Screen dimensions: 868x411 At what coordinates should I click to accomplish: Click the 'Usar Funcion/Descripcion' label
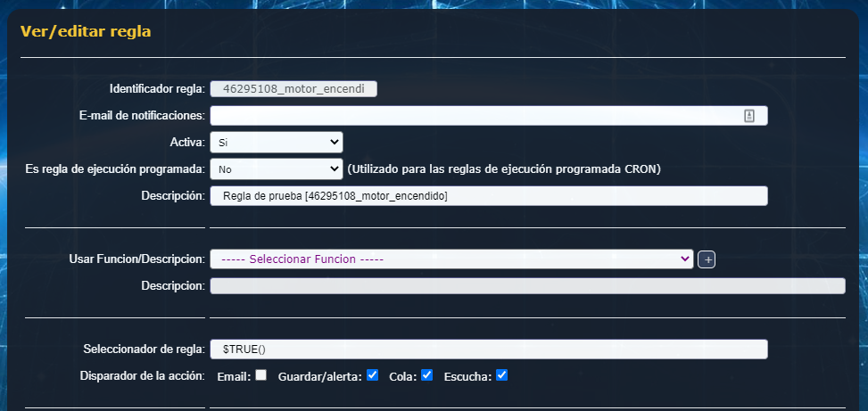[x=136, y=259]
